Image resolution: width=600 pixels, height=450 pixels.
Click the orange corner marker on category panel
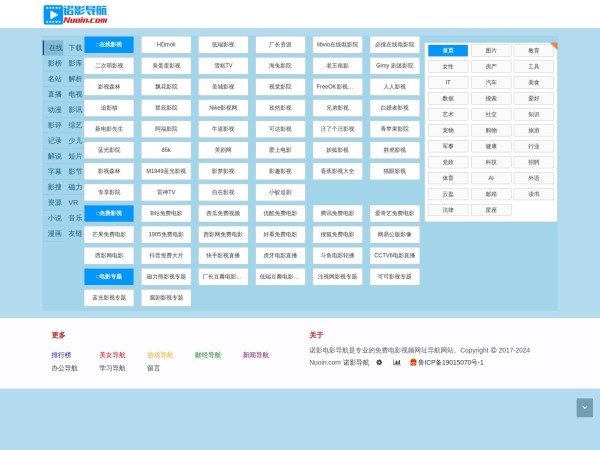[553, 44]
